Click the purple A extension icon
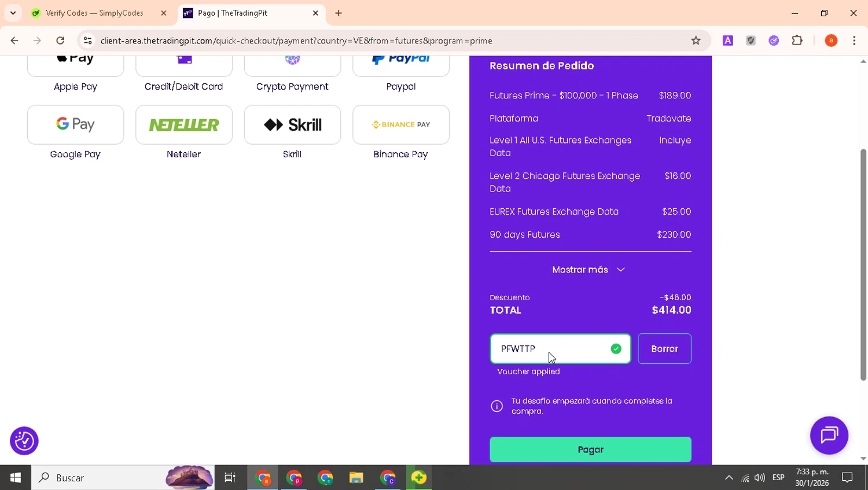This screenshot has height=490, width=868. click(x=728, y=40)
